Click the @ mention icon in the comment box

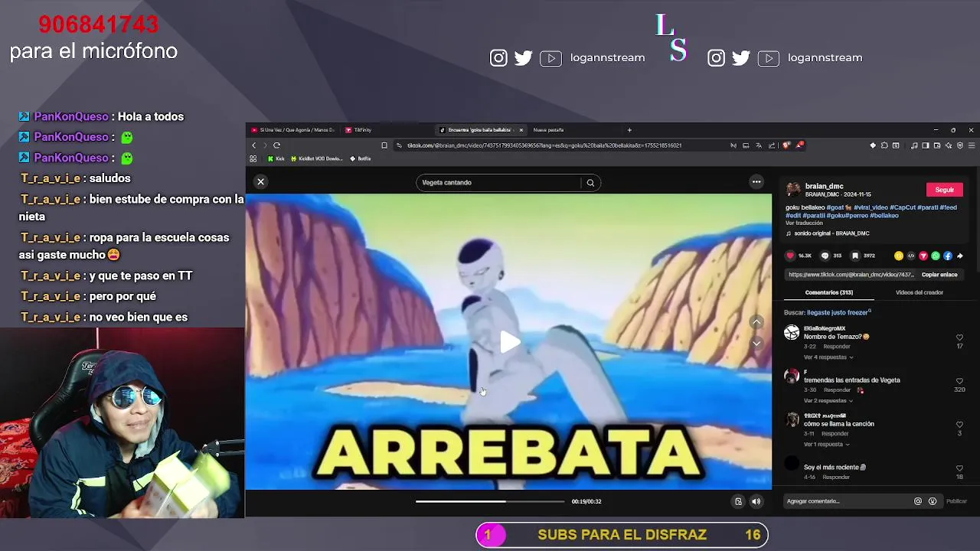(918, 501)
